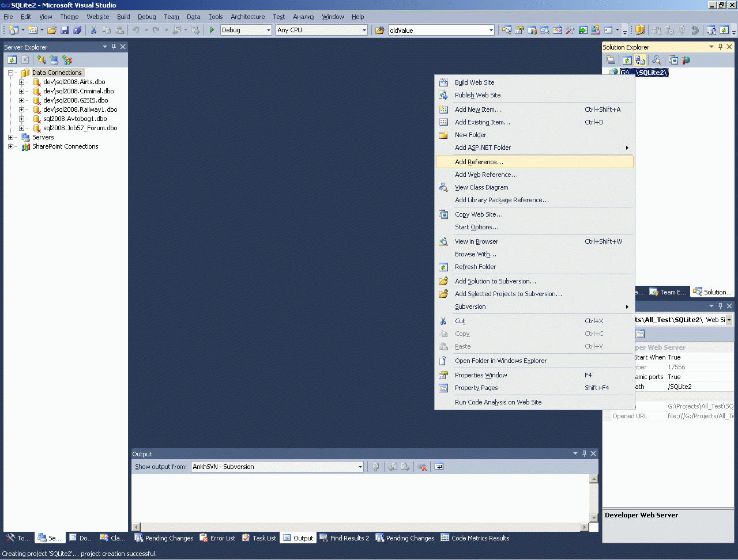Select the sql2008.Avtobog1.dbo connection

(75, 119)
